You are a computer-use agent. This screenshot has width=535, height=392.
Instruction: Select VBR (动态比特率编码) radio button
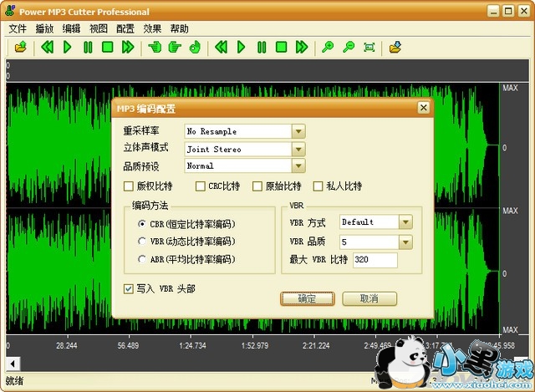coord(142,242)
